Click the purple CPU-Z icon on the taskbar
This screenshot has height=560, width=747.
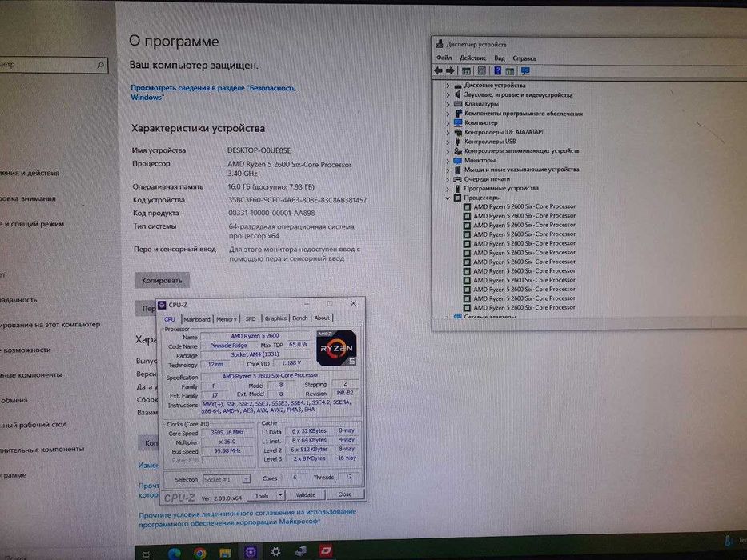[251, 551]
